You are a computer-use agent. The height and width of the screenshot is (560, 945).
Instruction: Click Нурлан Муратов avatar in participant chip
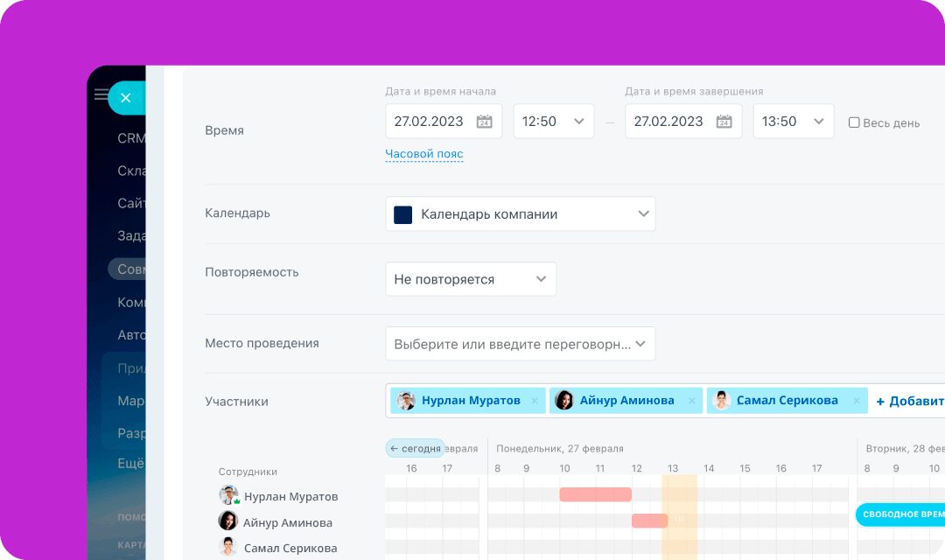point(406,400)
